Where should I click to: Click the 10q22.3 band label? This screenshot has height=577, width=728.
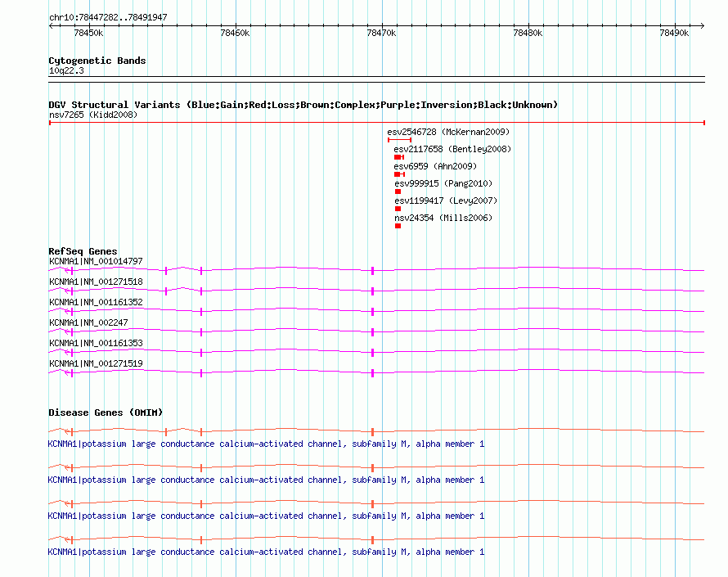click(66, 70)
